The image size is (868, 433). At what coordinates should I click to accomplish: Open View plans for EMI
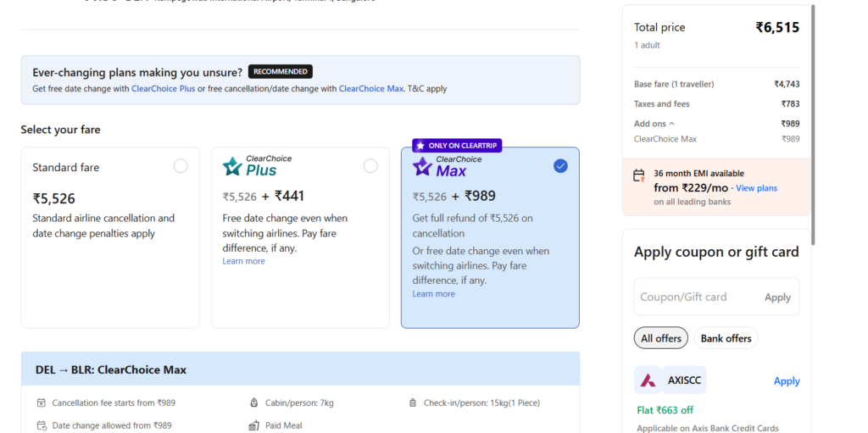click(756, 188)
